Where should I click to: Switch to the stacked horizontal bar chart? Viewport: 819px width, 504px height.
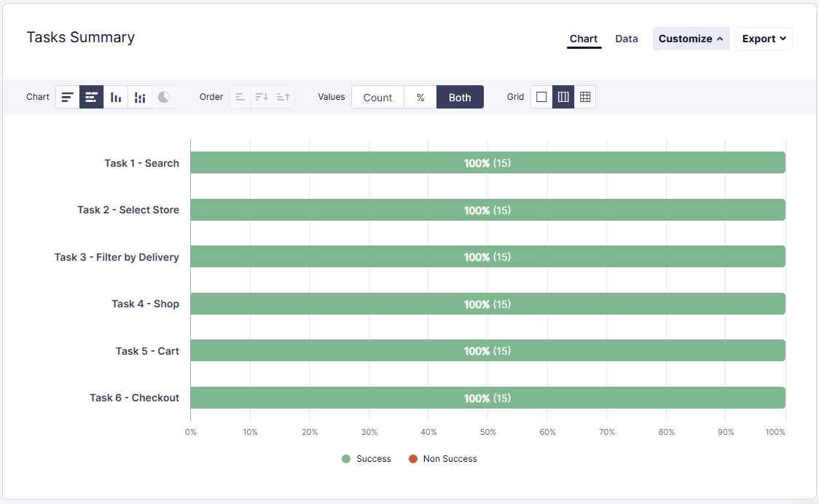point(91,97)
